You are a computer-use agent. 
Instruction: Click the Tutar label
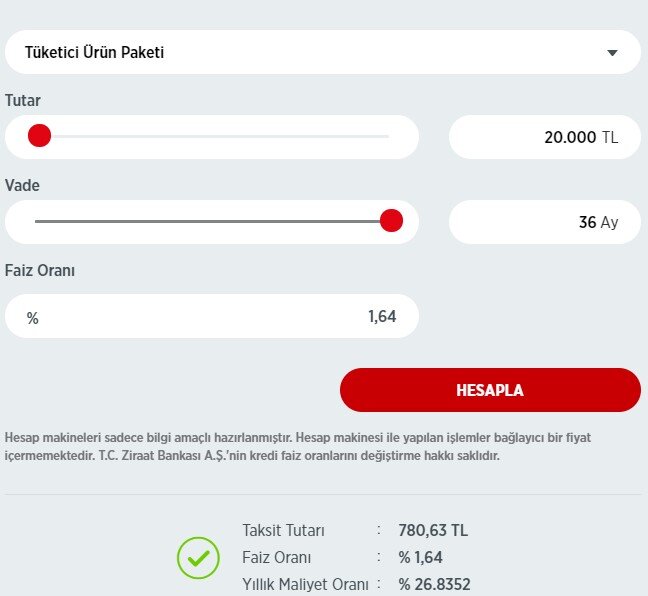click(23, 100)
